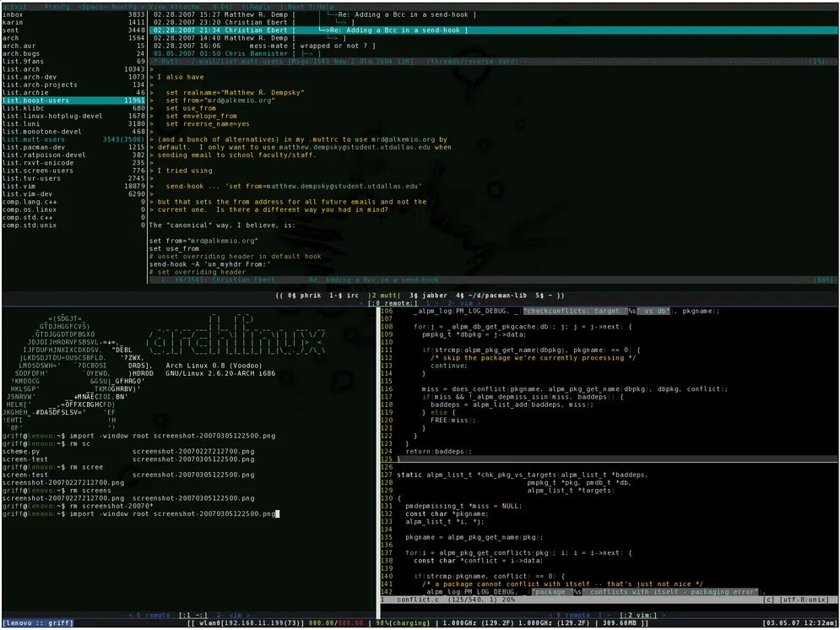840x630 pixels.
Task: Select the list.9fans folder
Action: pyautogui.click(x=74, y=62)
